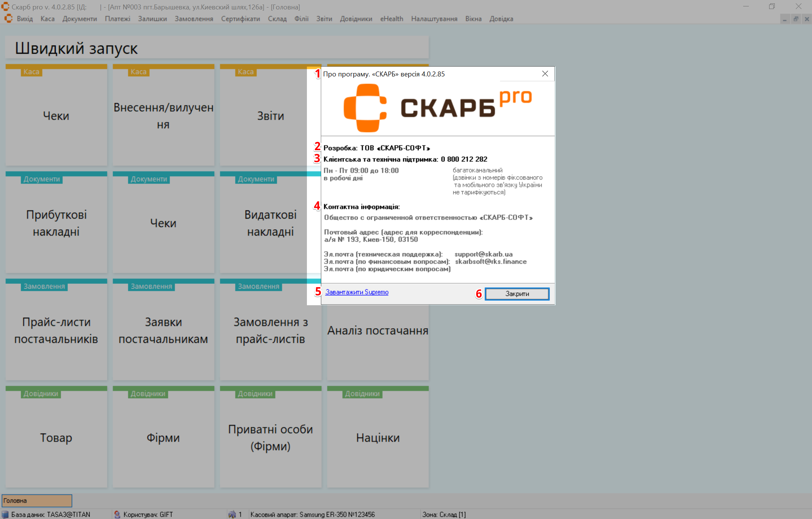
Task: Open the Товар quick-launch tile
Action: point(56,438)
